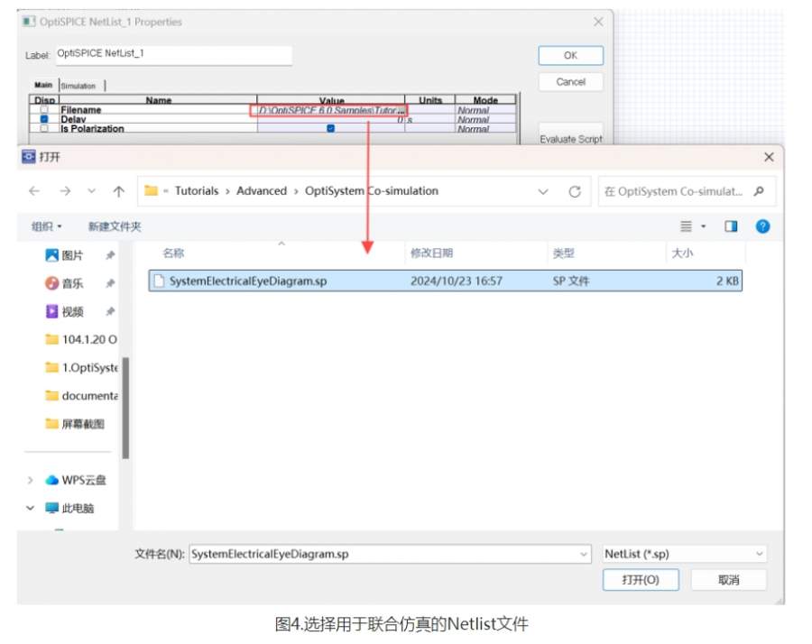Sort files by 修改日期 column
812x644 pixels.
pos(431,253)
